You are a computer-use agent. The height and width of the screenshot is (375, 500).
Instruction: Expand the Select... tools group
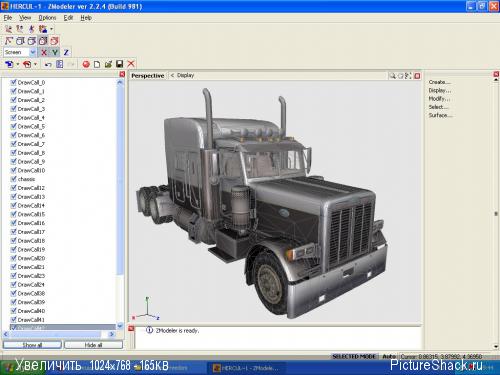tap(439, 107)
